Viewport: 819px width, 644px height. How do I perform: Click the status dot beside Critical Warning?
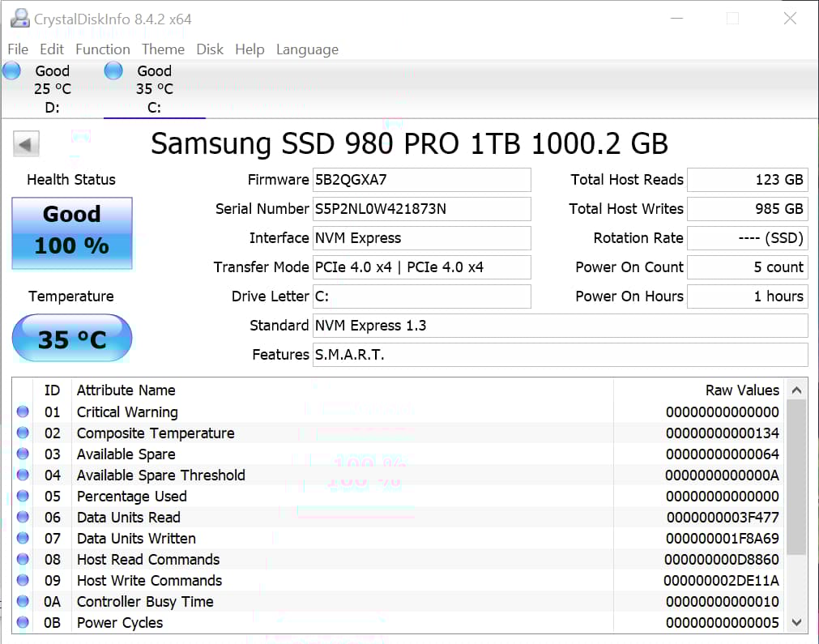(23, 412)
